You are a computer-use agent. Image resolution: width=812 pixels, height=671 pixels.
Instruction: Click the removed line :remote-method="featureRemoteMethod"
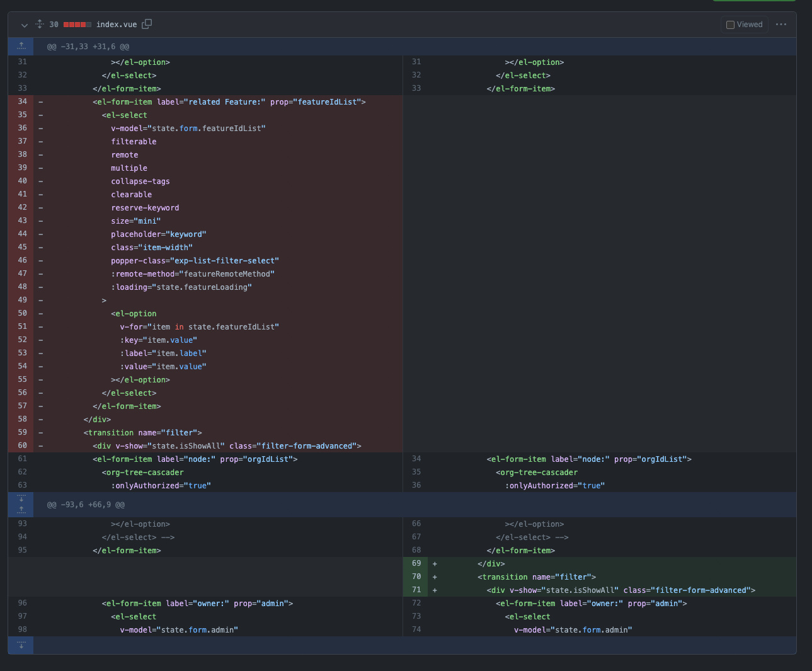(193, 274)
